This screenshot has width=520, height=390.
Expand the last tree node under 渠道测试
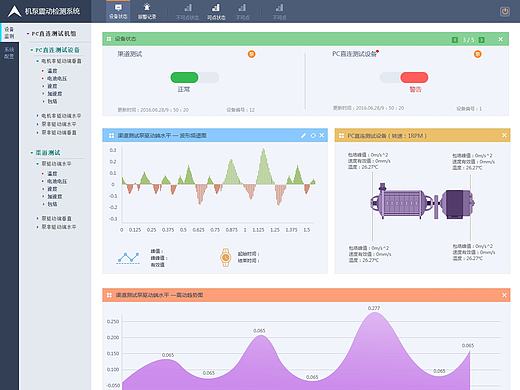[38, 227]
